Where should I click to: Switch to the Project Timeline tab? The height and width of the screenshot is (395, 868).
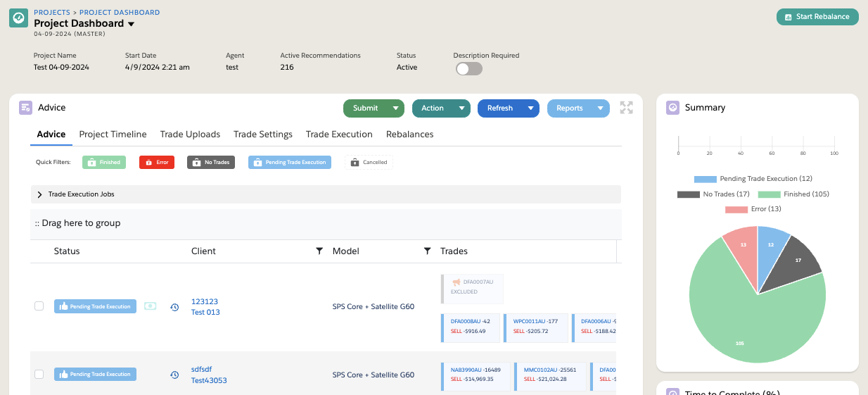(x=113, y=134)
